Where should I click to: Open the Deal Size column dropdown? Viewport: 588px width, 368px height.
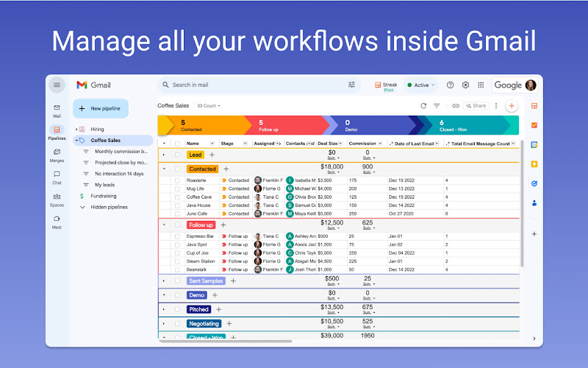[340, 144]
